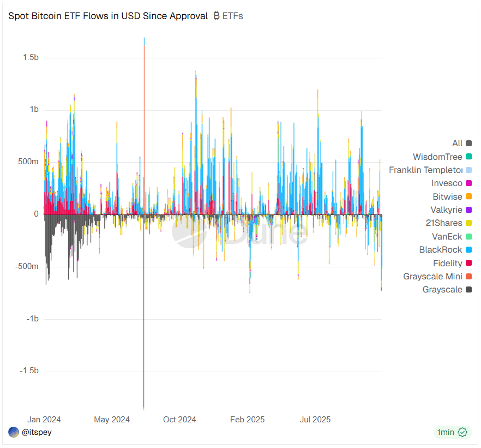Click the -1.5b y-axis label

coord(29,371)
